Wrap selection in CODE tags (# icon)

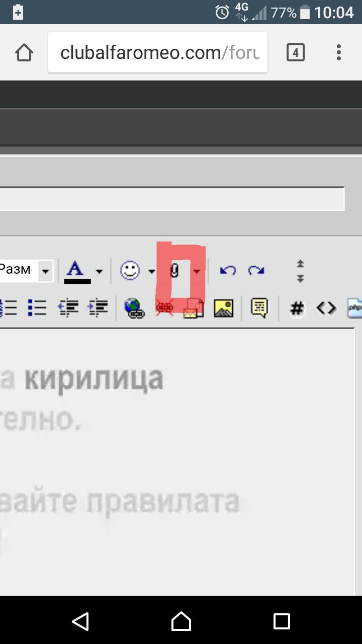click(297, 308)
